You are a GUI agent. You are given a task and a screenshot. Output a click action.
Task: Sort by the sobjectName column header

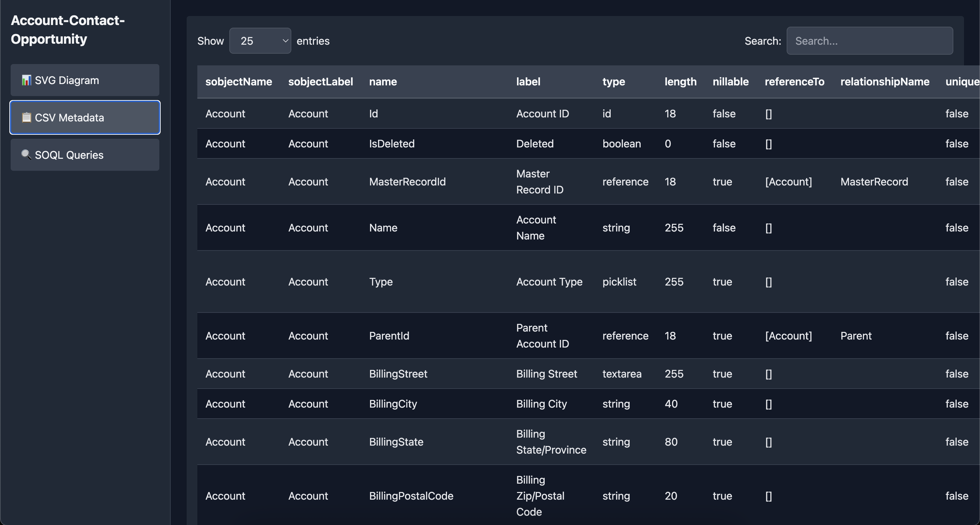(x=239, y=82)
